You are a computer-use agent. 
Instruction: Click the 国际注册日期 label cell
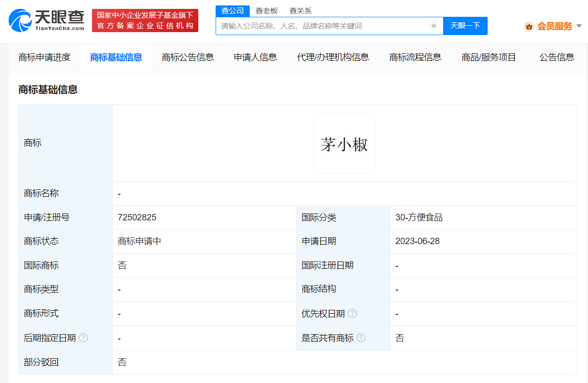(x=344, y=266)
